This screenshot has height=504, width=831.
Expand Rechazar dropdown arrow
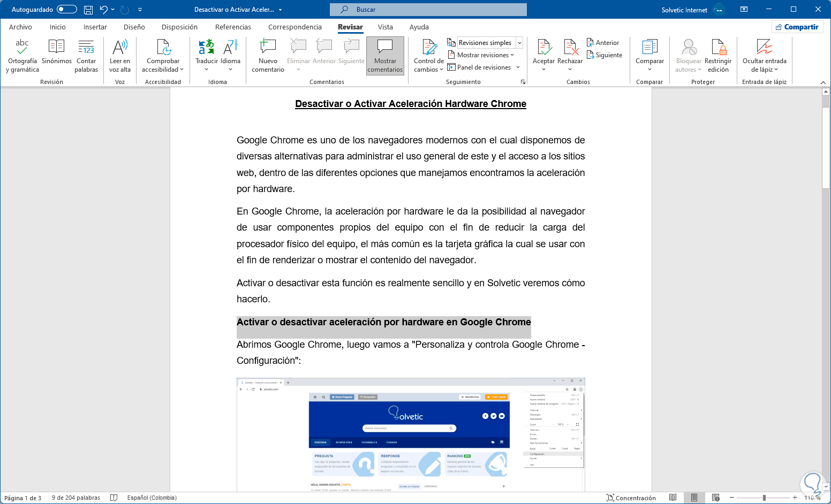coord(570,69)
